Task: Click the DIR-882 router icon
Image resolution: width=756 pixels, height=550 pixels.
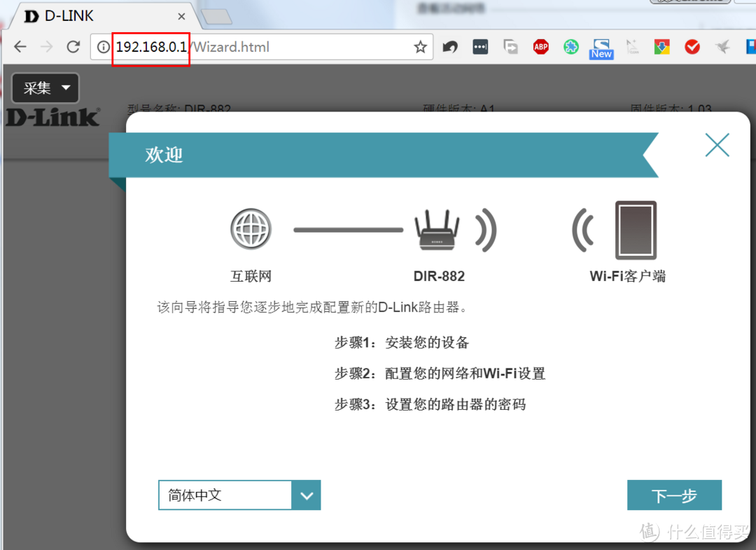Action: pos(437,230)
